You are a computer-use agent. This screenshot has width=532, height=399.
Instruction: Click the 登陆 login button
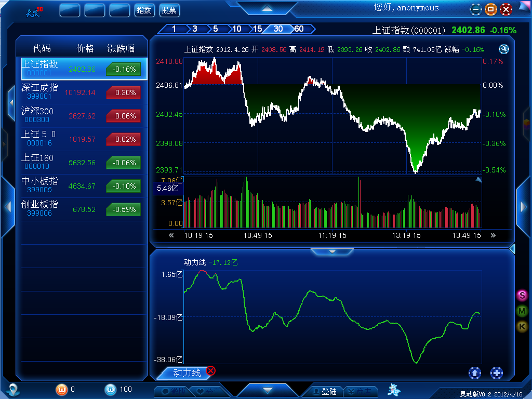coord(324,392)
